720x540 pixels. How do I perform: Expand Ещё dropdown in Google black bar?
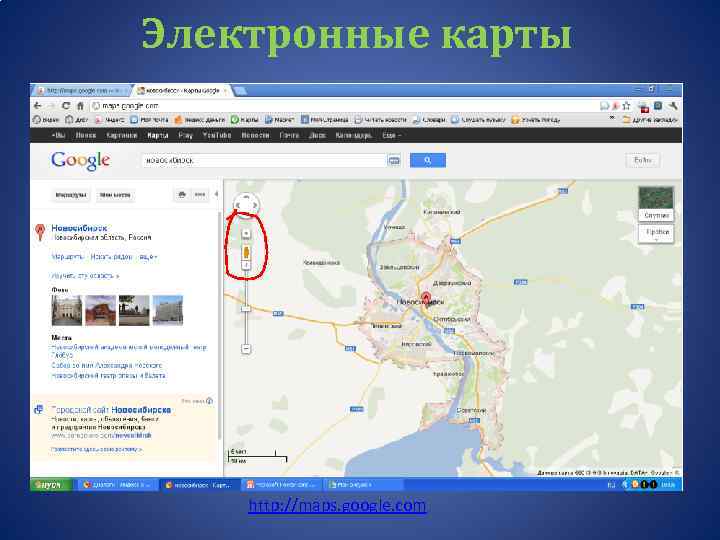(x=391, y=135)
